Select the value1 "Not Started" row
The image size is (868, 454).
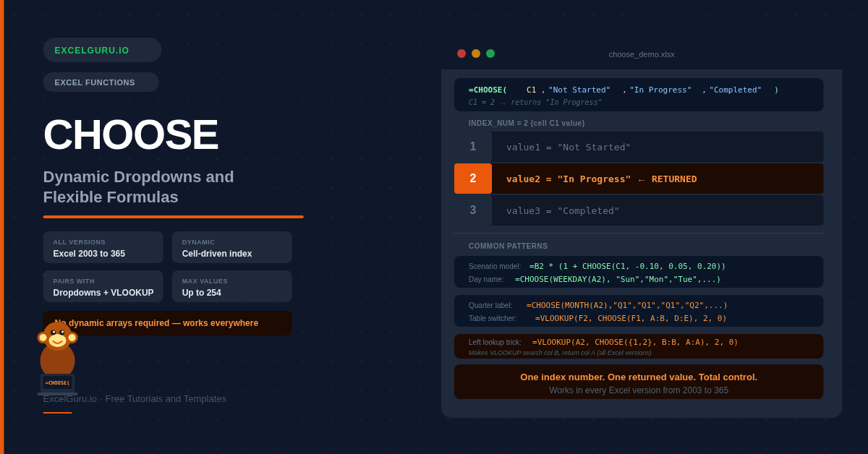657,147
